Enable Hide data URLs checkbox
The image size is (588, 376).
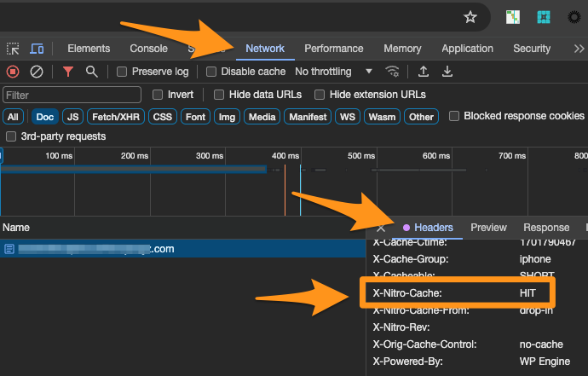(x=219, y=95)
